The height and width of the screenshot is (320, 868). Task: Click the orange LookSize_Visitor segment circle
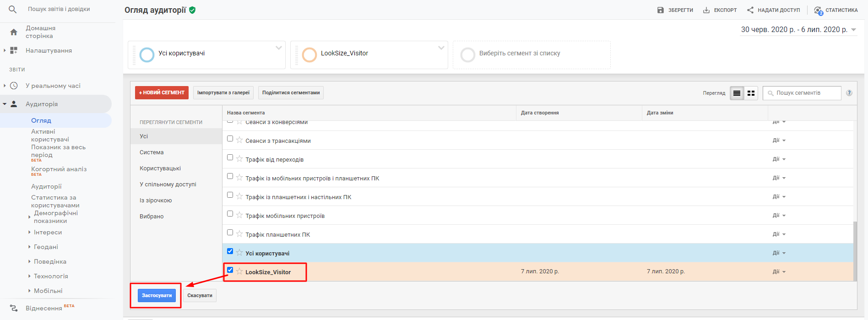coord(309,55)
